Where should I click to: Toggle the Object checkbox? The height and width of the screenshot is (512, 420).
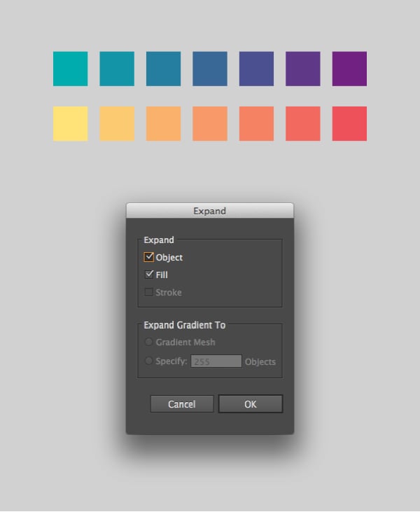(149, 257)
